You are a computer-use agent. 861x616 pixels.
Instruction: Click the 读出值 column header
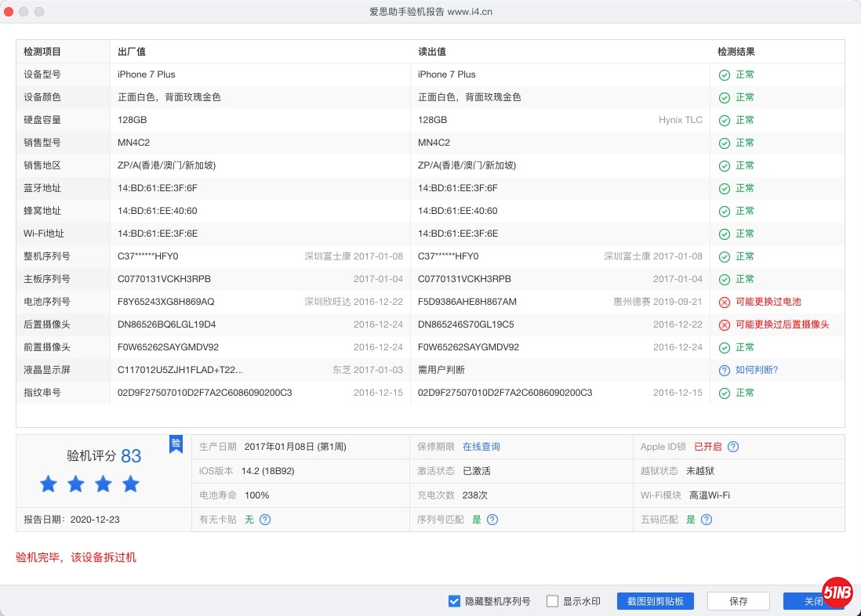[x=432, y=52]
